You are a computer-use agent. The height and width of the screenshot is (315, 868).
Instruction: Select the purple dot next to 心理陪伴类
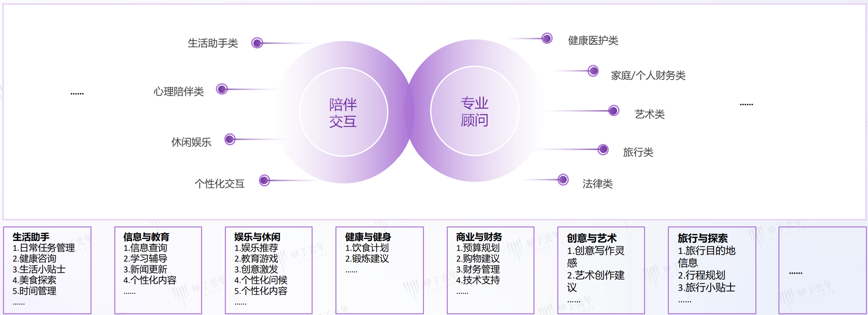[222, 89]
